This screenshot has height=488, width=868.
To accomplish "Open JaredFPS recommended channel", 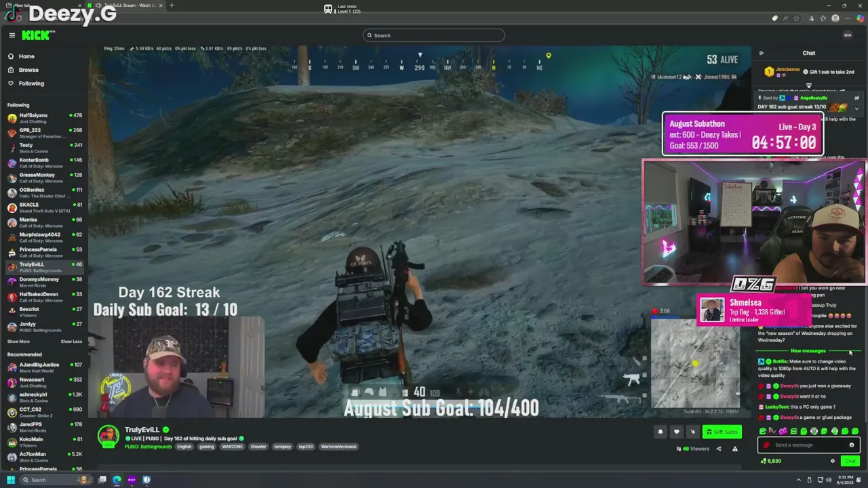I will click(45, 427).
